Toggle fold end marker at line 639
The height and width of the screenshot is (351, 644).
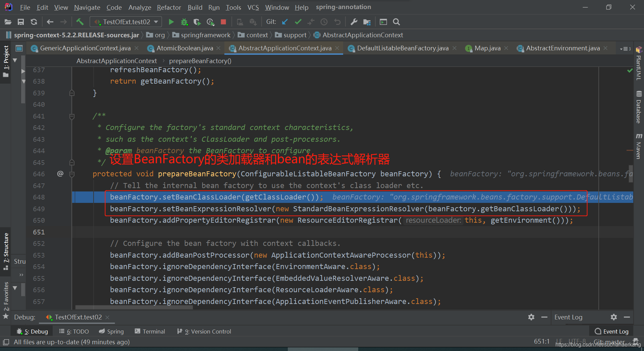pyautogui.click(x=72, y=93)
